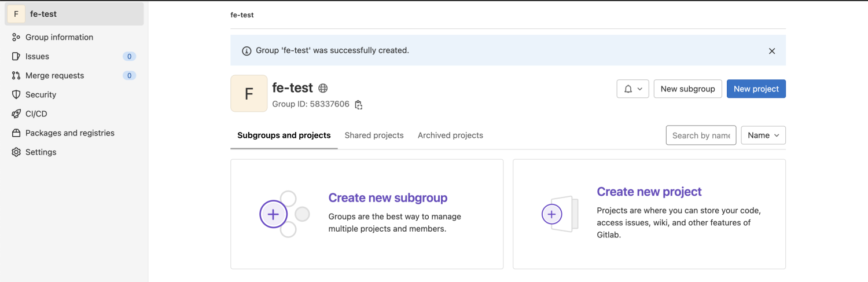
Task: Copy Group ID using the clipboard icon
Action: tap(359, 105)
